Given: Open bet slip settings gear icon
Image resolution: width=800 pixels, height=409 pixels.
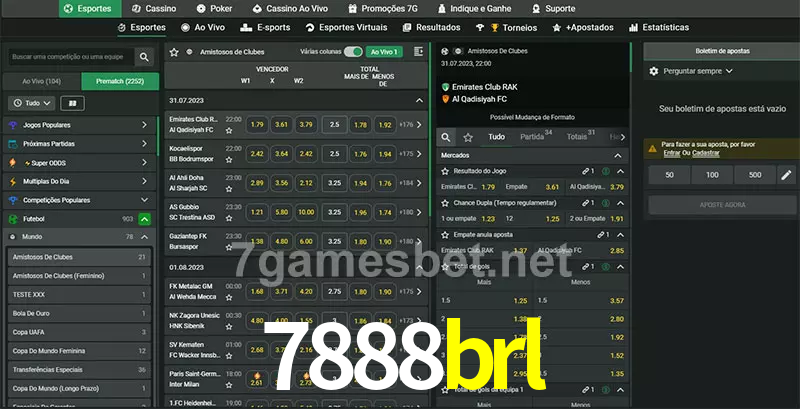Looking at the screenshot, I should (654, 71).
